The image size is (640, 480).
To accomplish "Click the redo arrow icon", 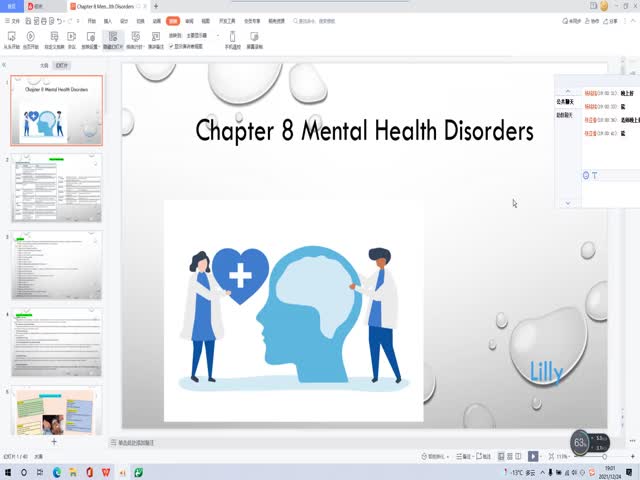I will click(70, 21).
